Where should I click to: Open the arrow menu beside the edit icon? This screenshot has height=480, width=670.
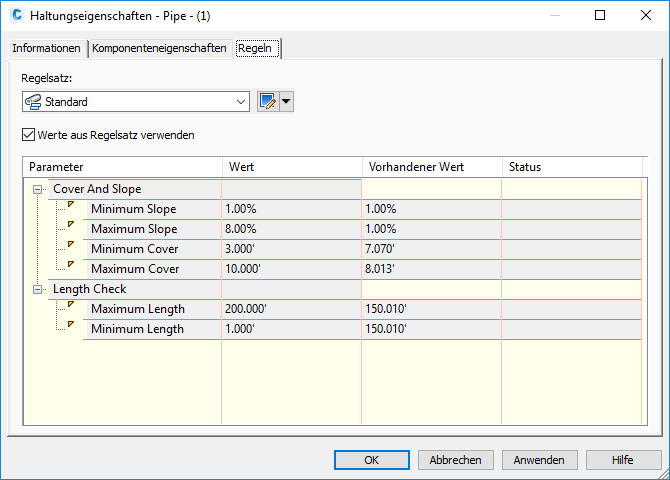[286, 101]
